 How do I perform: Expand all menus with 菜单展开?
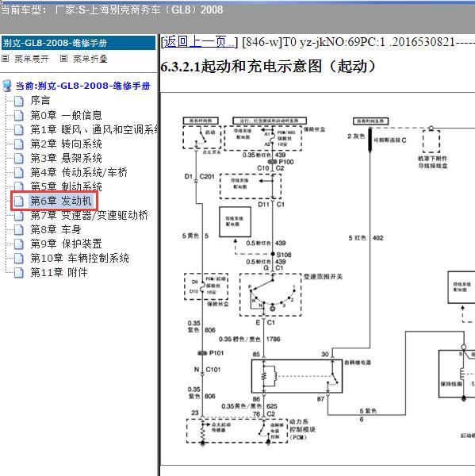pos(32,59)
